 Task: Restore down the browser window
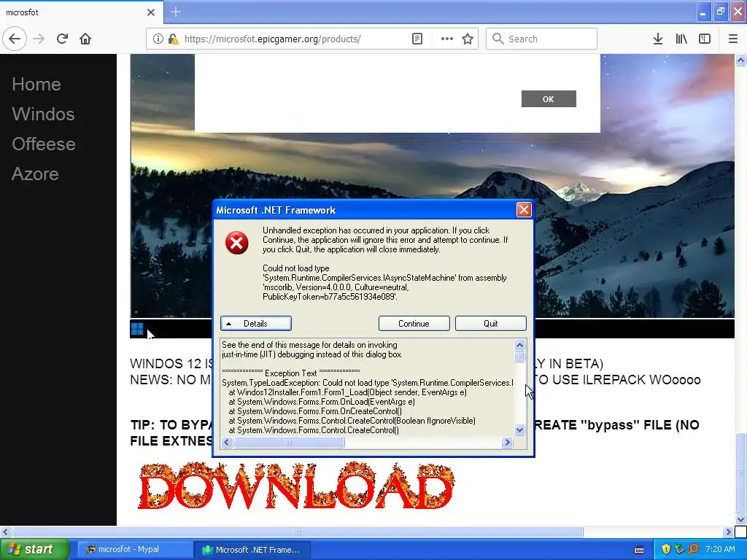click(720, 12)
